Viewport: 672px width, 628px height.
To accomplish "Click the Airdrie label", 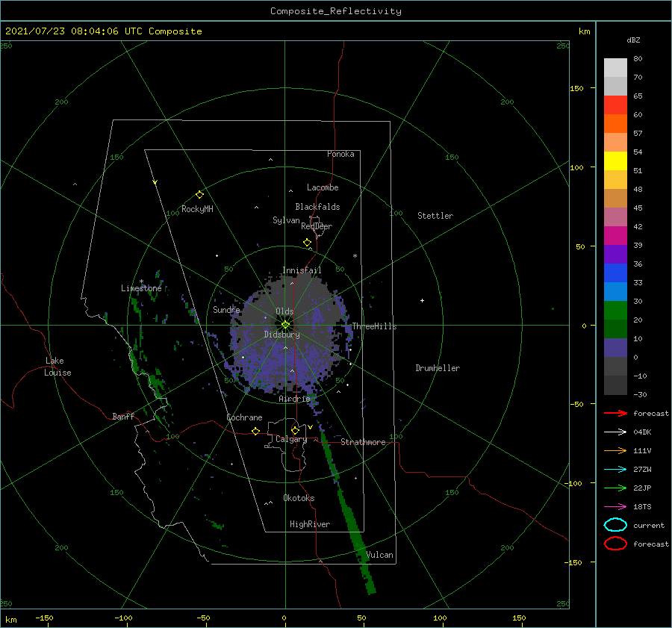I will point(294,399).
